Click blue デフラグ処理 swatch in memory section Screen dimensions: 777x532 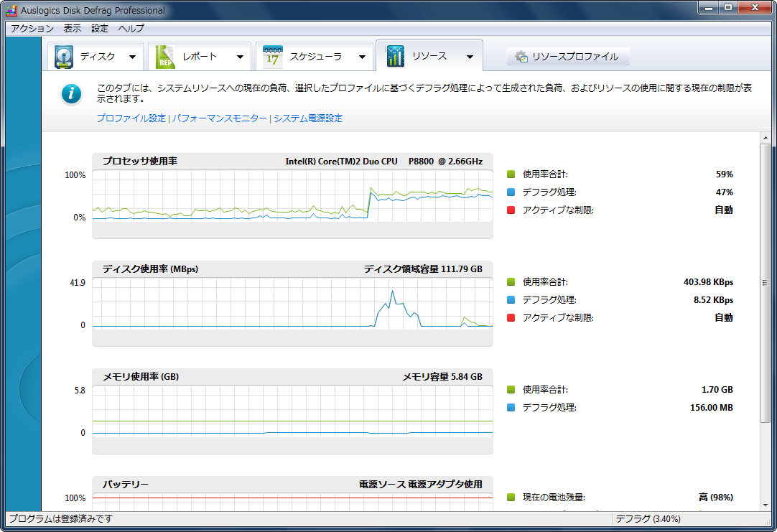coord(511,408)
